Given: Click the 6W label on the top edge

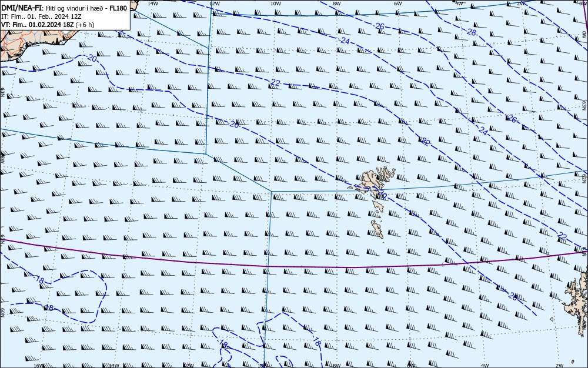Looking at the screenshot, I should (x=398, y=3).
